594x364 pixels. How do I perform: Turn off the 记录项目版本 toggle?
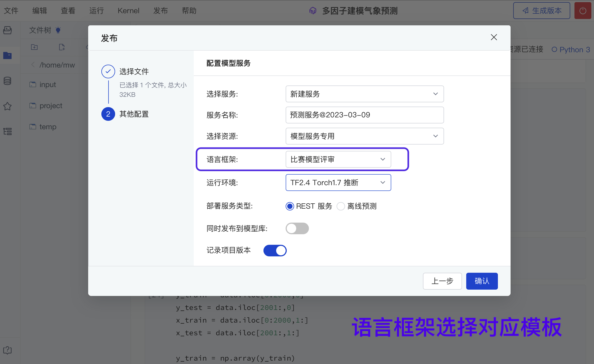click(x=275, y=250)
